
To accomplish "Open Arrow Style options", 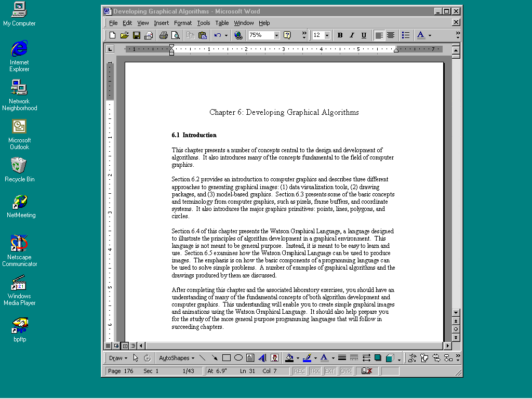I will click(x=366, y=358).
